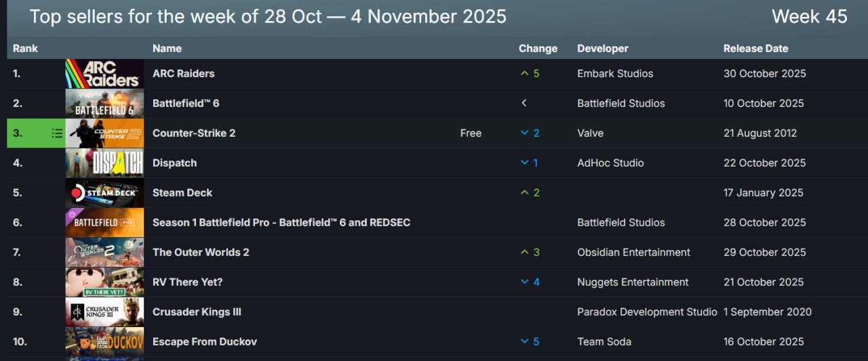Image resolution: width=868 pixels, height=361 pixels.
Task: Click the Obsidian Entertainment developer link
Action: coord(633,253)
